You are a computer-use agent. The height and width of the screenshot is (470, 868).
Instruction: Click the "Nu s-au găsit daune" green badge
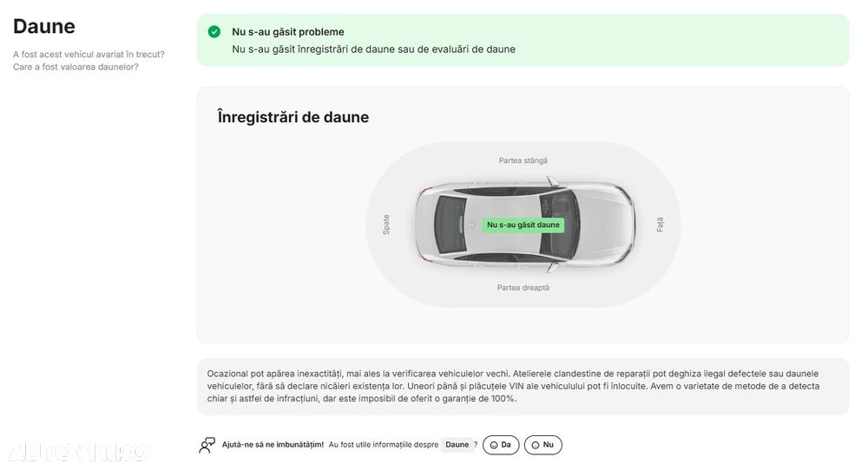tap(523, 225)
